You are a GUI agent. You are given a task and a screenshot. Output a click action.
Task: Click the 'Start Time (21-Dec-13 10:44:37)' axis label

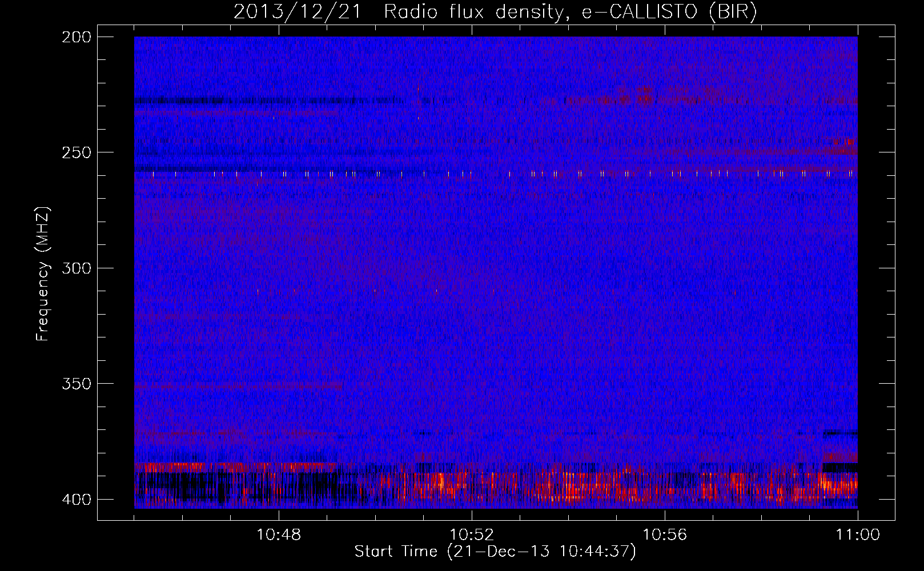[x=495, y=552]
